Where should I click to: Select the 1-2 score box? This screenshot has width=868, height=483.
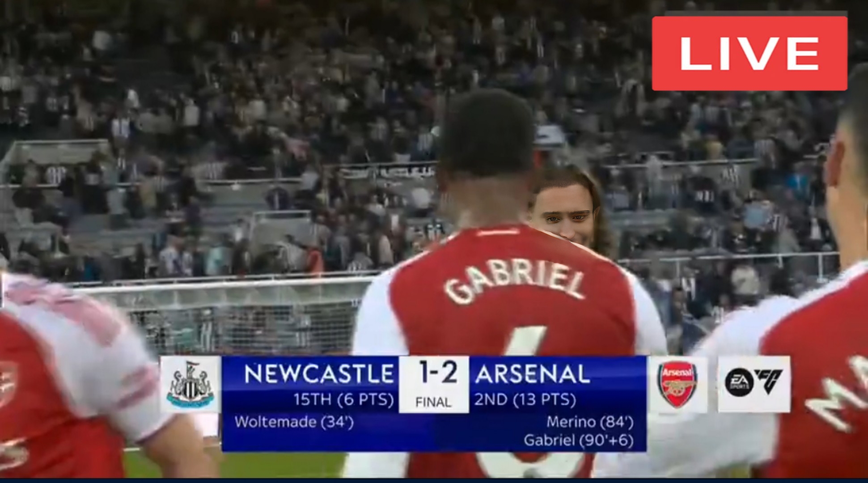tap(434, 373)
